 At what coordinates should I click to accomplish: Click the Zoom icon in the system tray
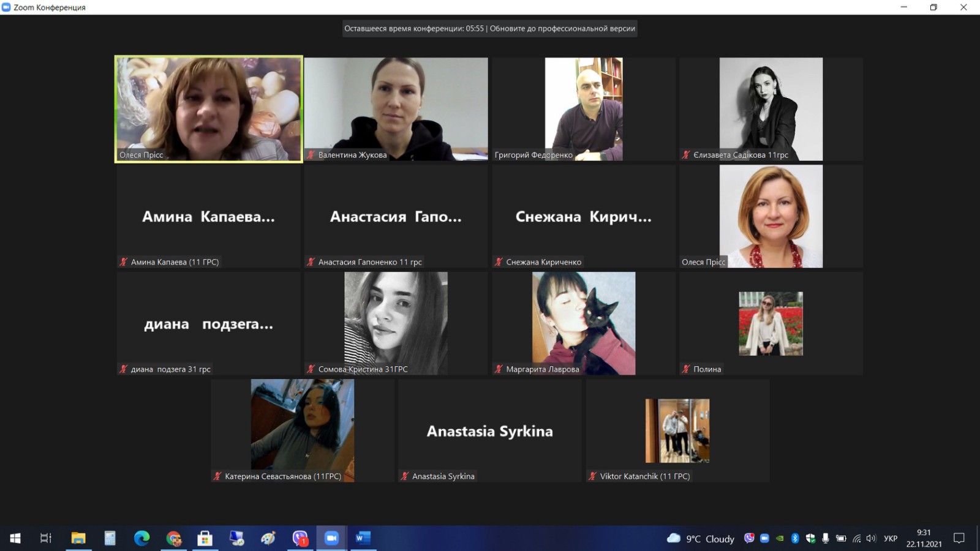(764, 538)
